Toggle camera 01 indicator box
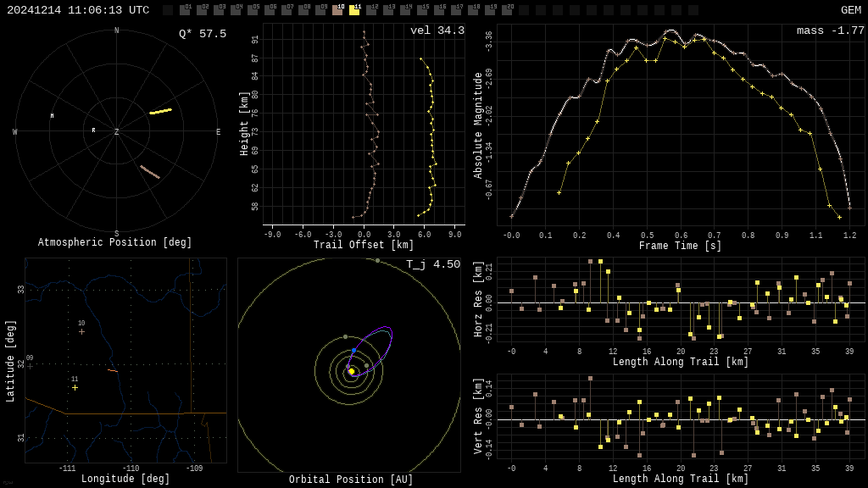Viewport: 868px width, 488px height. pos(185,10)
